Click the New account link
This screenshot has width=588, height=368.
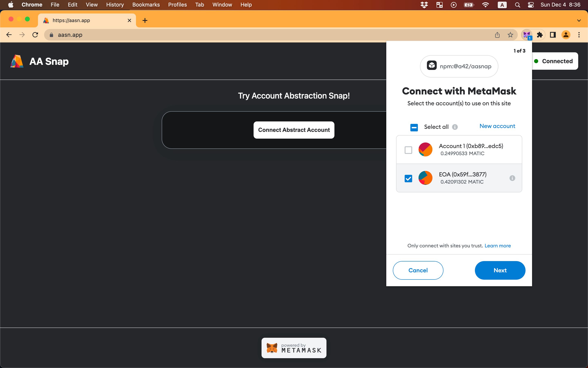[x=497, y=126]
